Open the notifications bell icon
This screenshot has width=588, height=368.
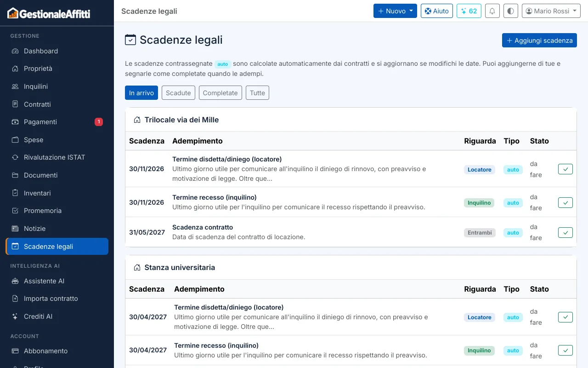point(492,11)
